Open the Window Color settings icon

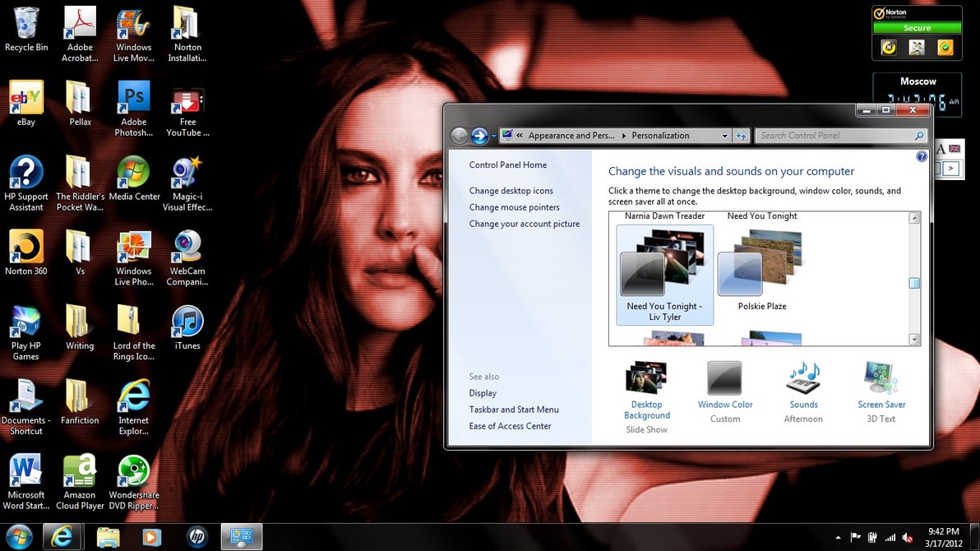click(724, 379)
